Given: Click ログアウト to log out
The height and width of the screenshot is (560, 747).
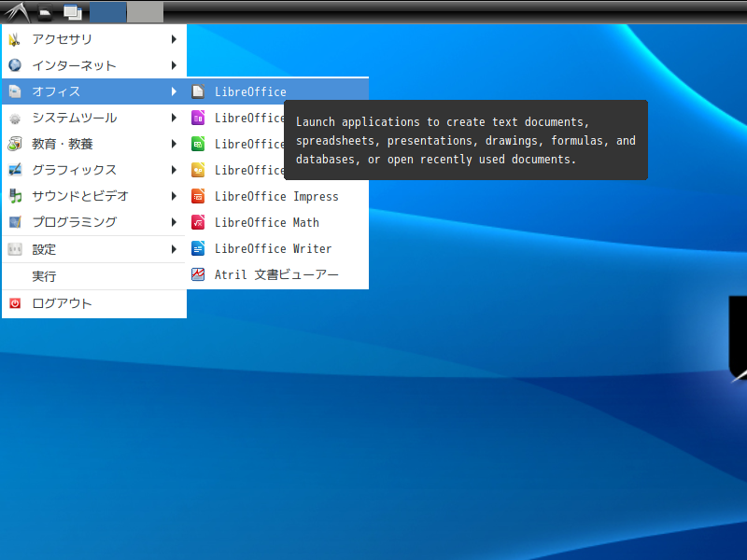Looking at the screenshot, I should pyautogui.click(x=62, y=303).
